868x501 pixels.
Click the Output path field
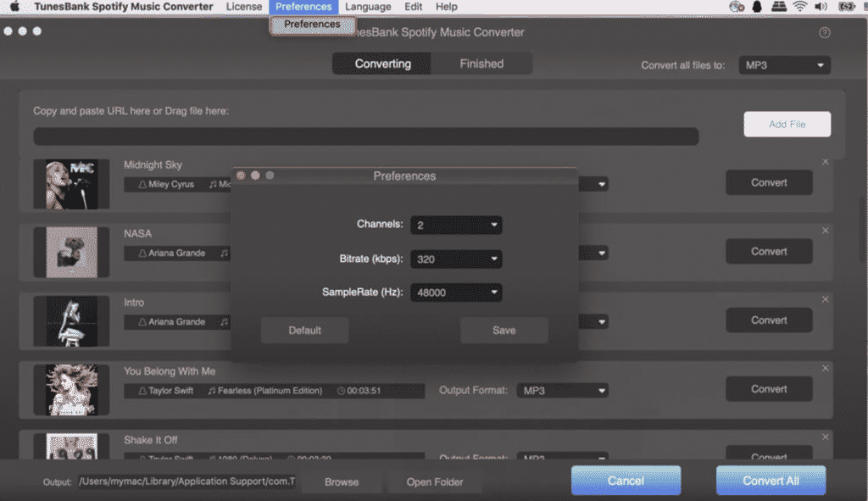pyautogui.click(x=187, y=482)
